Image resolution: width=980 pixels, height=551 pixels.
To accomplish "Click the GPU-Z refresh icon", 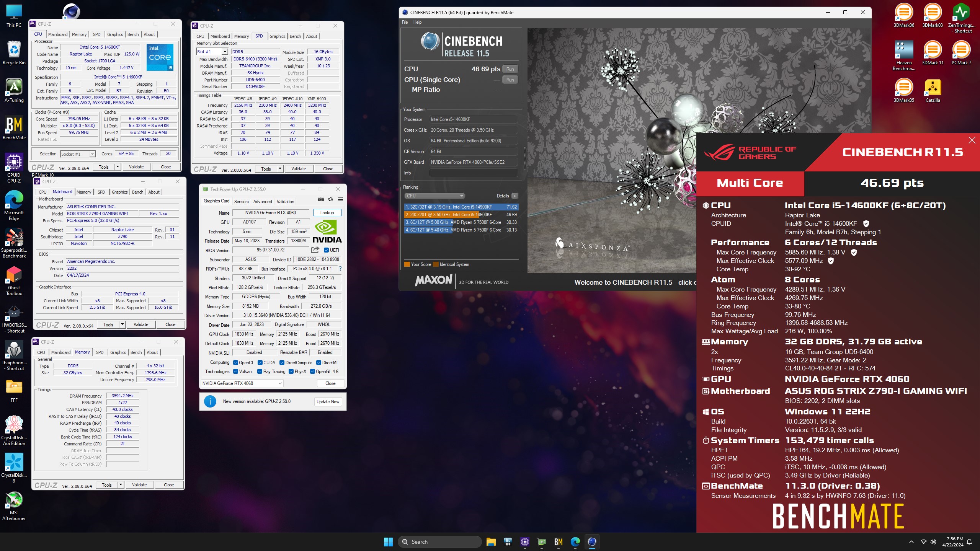I will coord(330,199).
